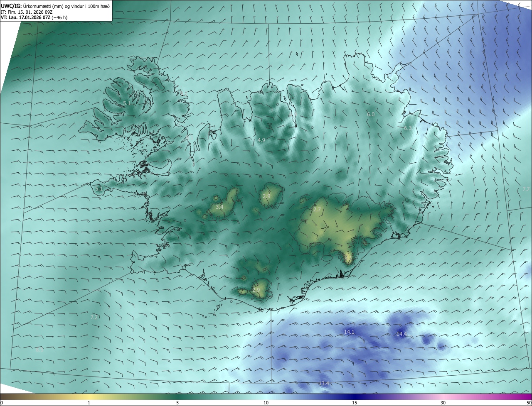The width and height of the screenshot is (532, 406).
Task: Click the 2.9 label on the southernmost glacier
Action: click(256, 290)
